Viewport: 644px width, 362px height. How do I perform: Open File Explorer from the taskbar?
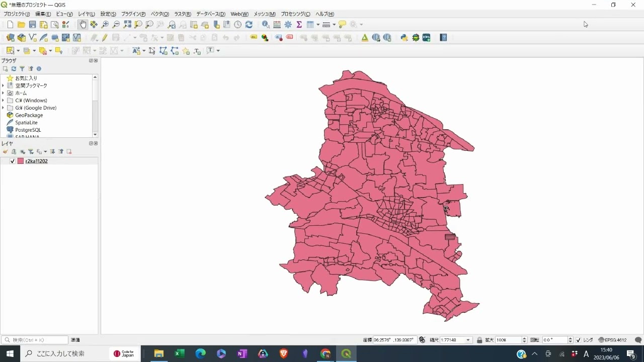pyautogui.click(x=158, y=354)
